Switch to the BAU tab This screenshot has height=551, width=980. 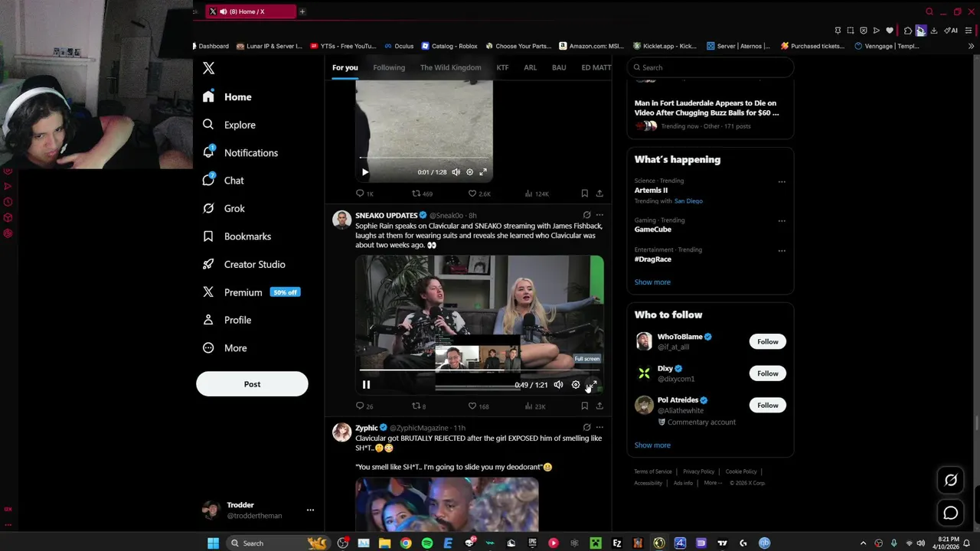pos(559,67)
